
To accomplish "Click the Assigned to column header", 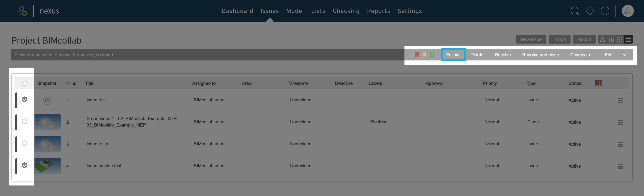I will pyautogui.click(x=204, y=83).
